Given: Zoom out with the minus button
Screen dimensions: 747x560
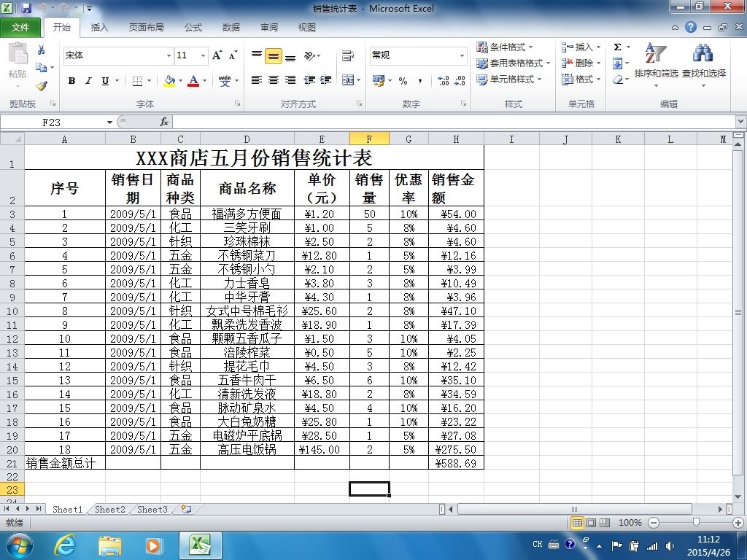Looking at the screenshot, I should tap(654, 523).
